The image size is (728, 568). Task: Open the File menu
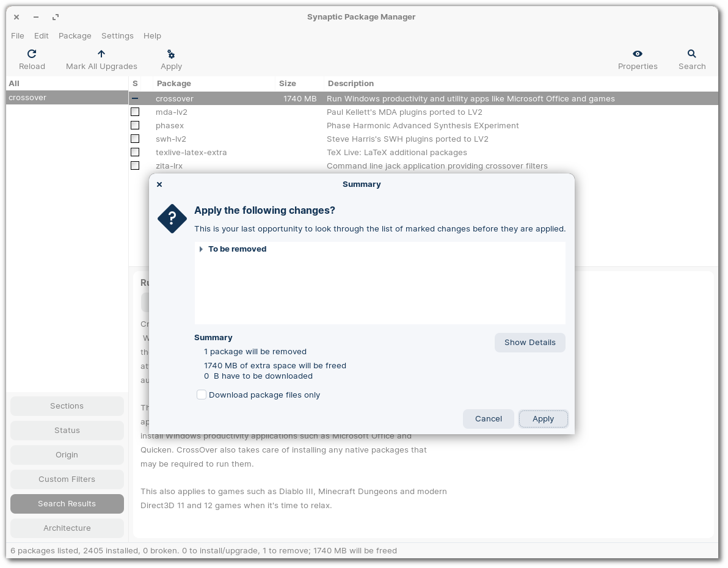click(18, 36)
